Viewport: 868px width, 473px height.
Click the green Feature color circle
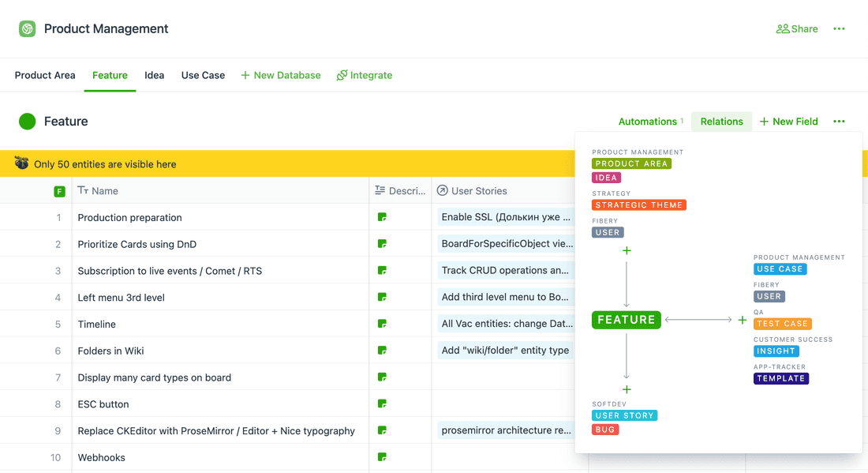click(25, 121)
